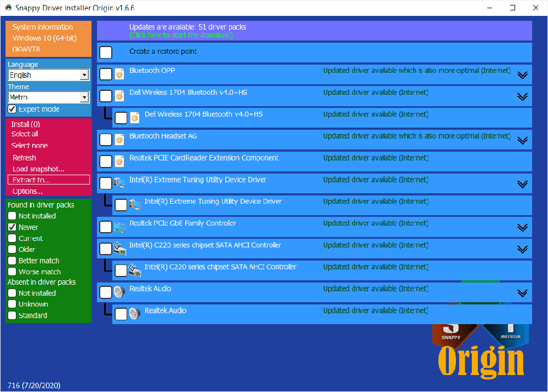Click Refresh in the action panel

25,158
